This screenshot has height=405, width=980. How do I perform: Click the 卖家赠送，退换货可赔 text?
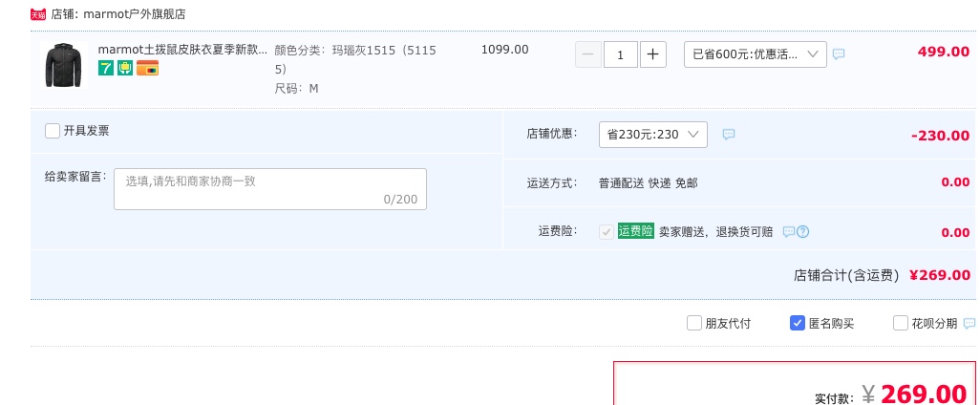(x=716, y=232)
